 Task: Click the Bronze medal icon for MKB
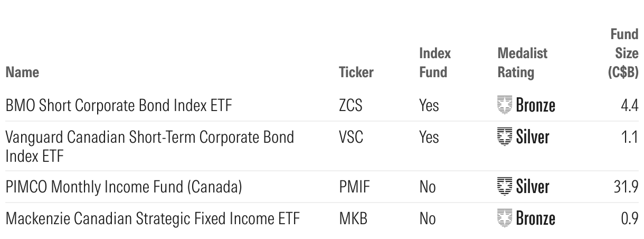tap(505, 218)
